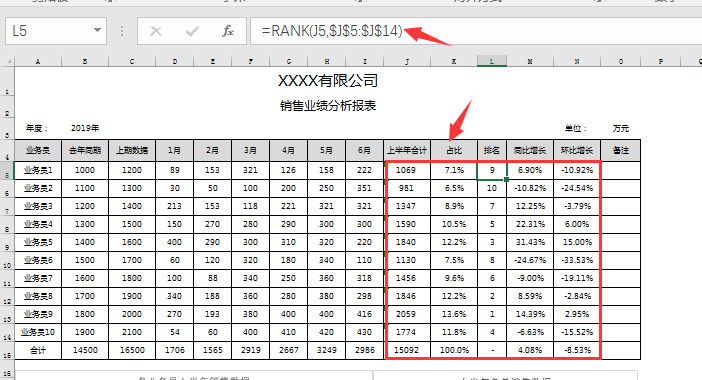702x380 pixels.
Task: Click the 13.6% cell for 业务员9
Action: tap(454, 315)
